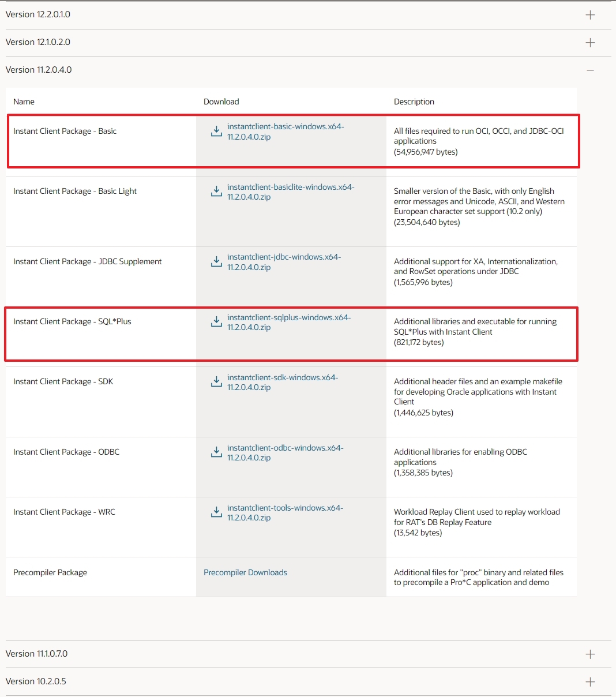
Task: Click the download icon for Instant Client Basic package
Action: [216, 131]
